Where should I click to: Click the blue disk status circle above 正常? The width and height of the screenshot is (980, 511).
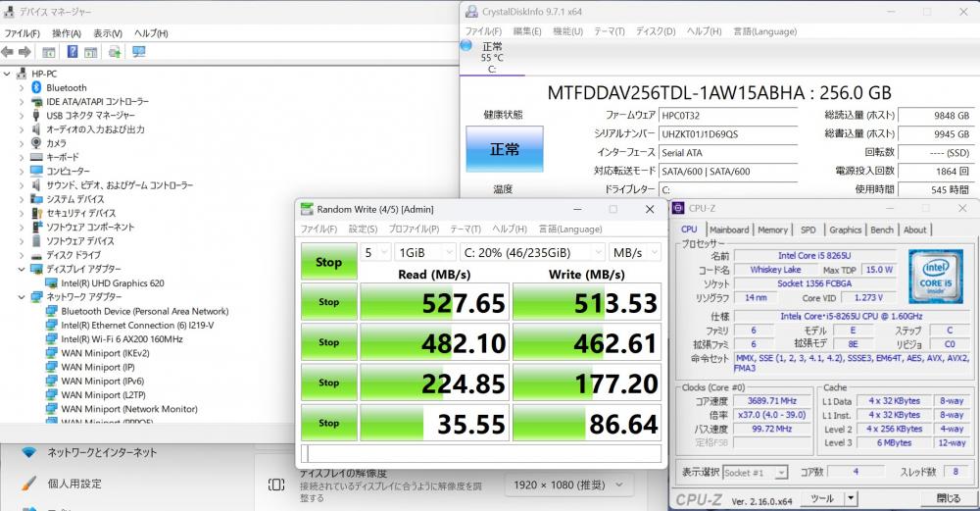tap(465, 45)
